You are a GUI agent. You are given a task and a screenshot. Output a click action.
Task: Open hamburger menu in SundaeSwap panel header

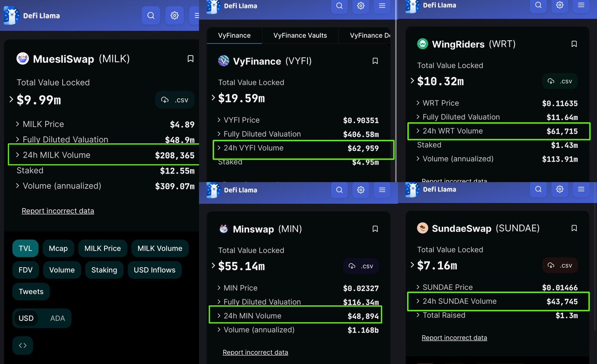[x=581, y=189]
